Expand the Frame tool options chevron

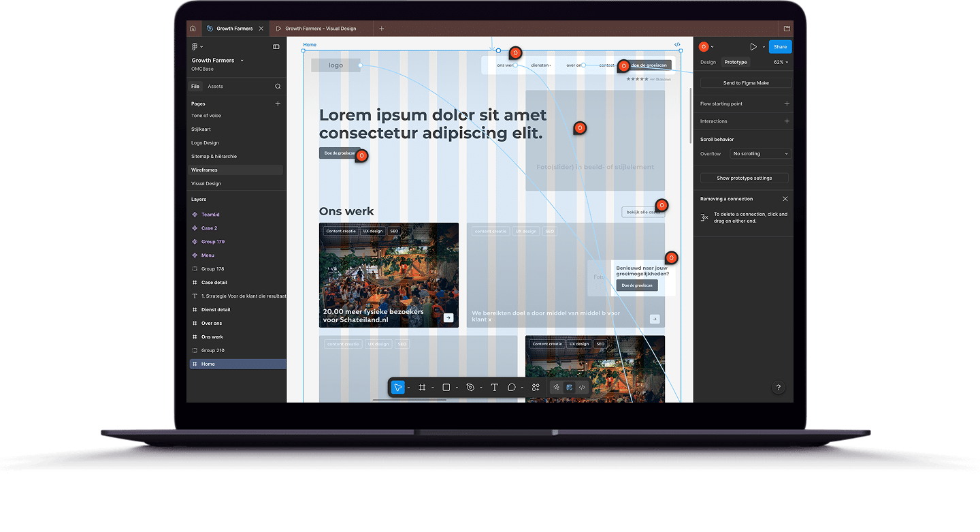432,388
